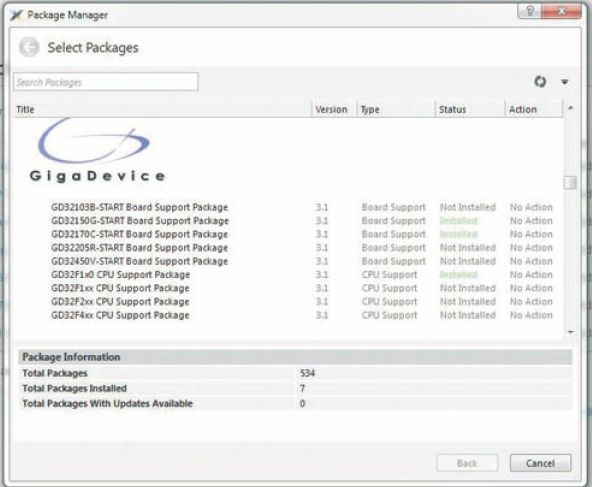The image size is (592, 487).
Task: Click the Package Information section header
Action: point(295,357)
